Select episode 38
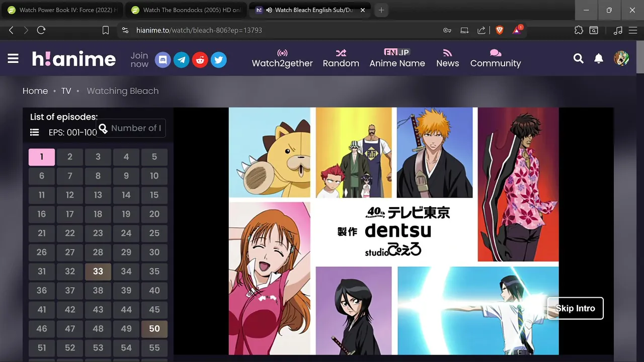 (x=98, y=291)
